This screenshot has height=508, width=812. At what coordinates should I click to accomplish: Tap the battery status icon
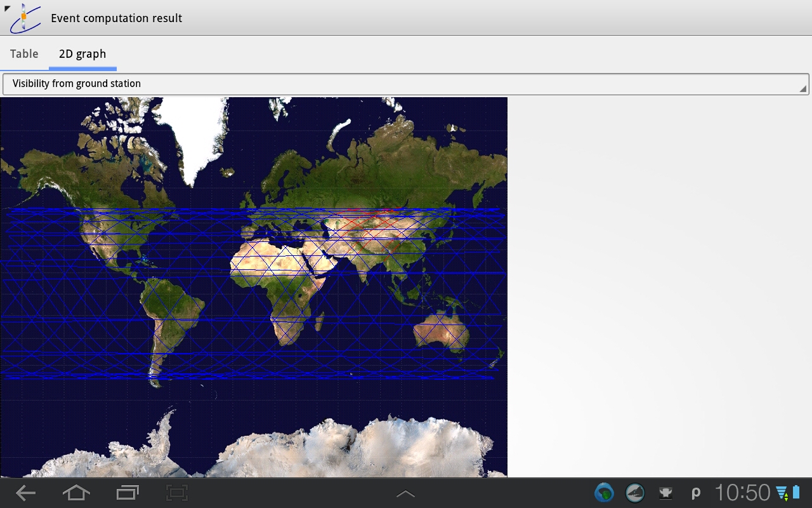796,493
